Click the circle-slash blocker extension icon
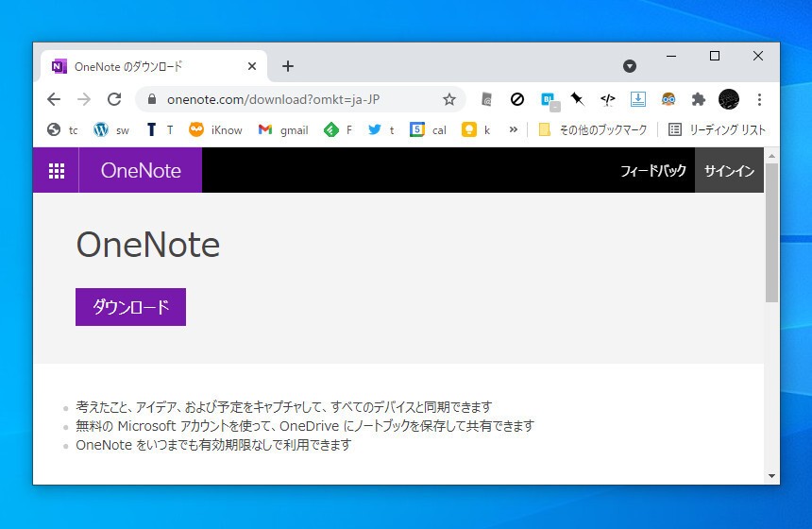 pos(516,99)
